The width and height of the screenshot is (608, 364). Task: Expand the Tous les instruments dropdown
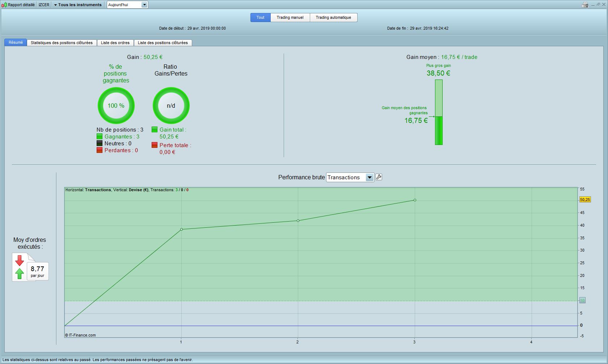pos(77,5)
